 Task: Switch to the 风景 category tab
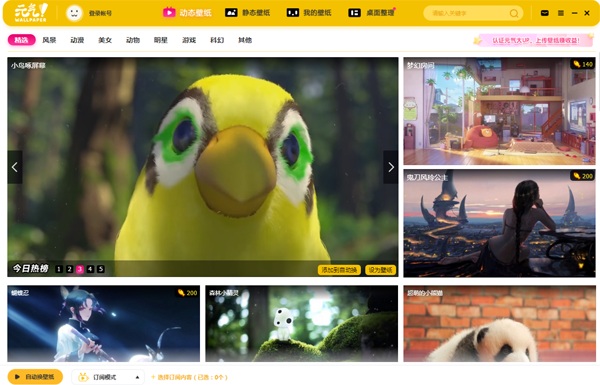(49, 40)
